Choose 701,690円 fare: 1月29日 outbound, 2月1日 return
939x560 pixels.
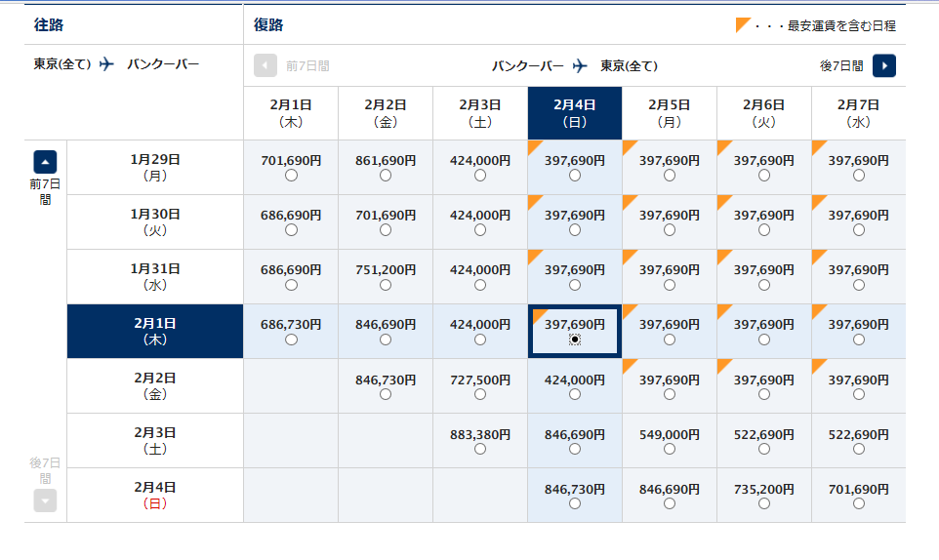click(291, 176)
